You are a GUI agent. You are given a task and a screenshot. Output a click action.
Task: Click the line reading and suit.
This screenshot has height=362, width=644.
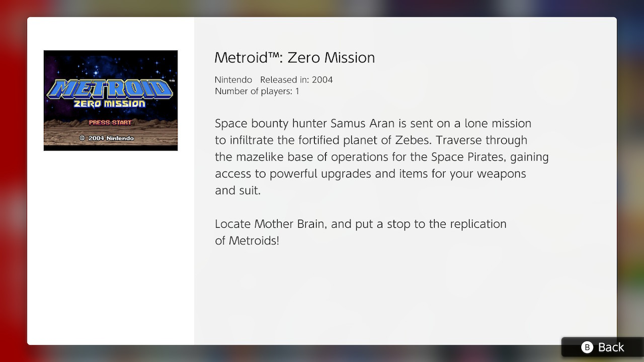click(x=237, y=191)
